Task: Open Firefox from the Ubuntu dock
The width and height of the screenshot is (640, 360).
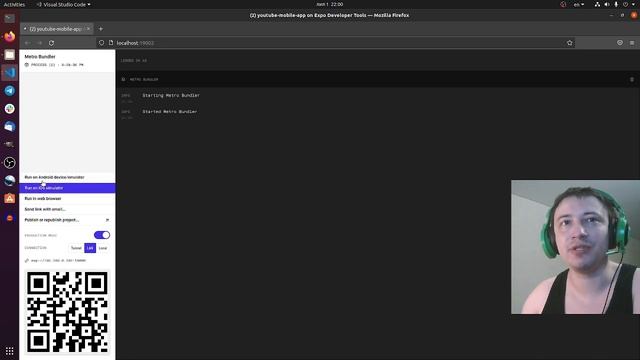Action: (x=9, y=36)
